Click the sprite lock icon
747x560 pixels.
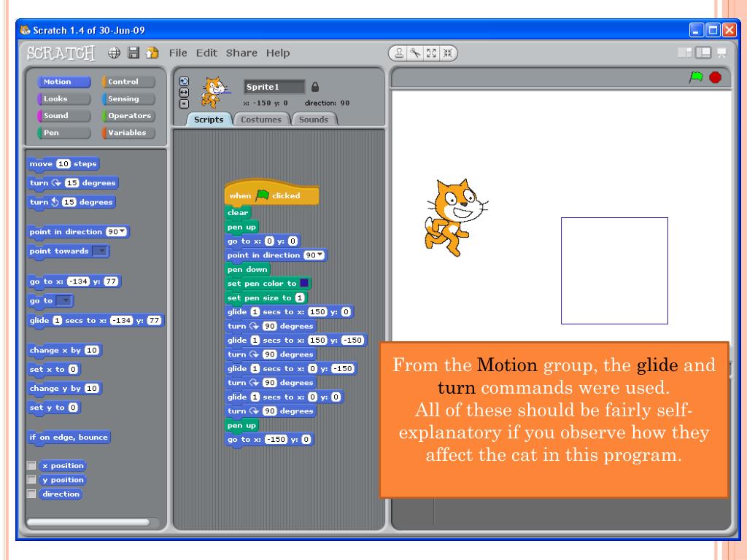(x=315, y=87)
